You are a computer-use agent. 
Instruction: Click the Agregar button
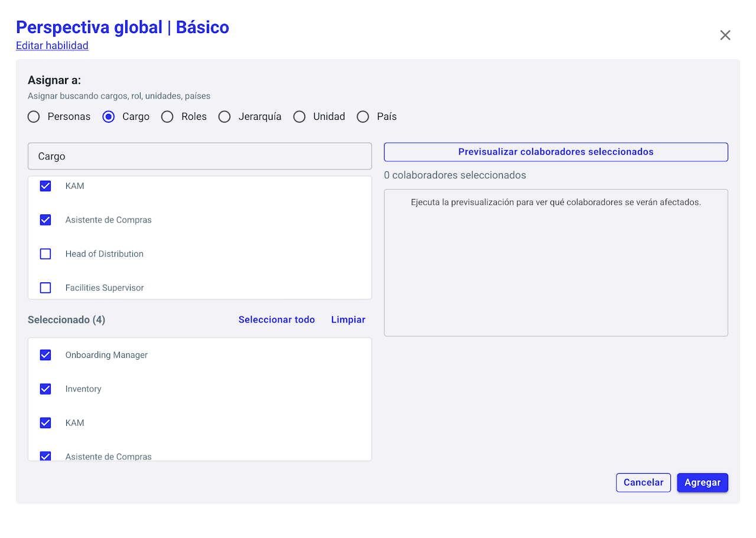[x=702, y=482]
